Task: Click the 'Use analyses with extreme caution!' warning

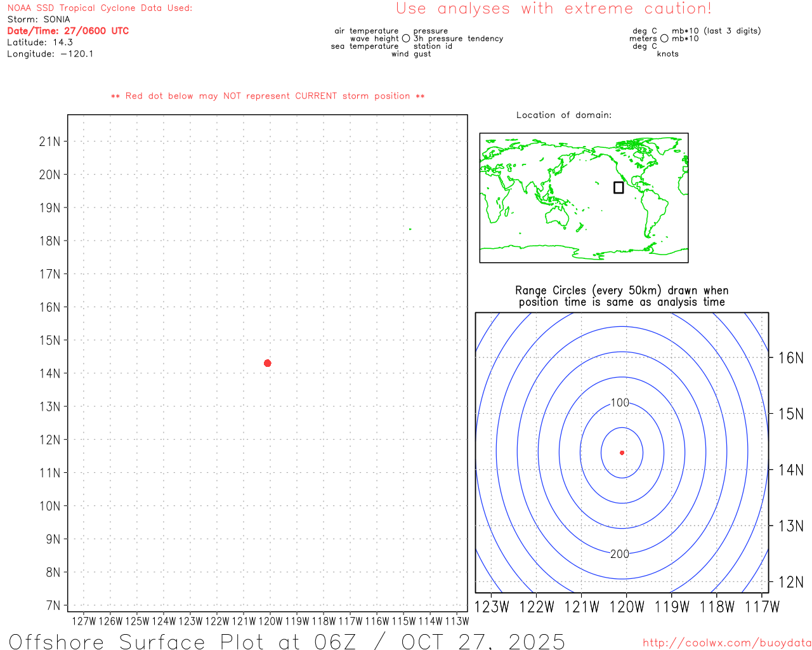Action: 554,9
